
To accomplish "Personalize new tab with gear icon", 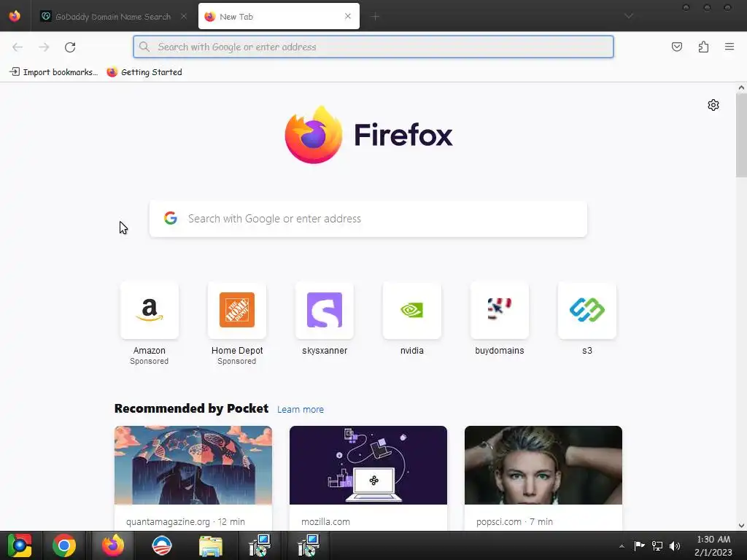I will click(713, 105).
